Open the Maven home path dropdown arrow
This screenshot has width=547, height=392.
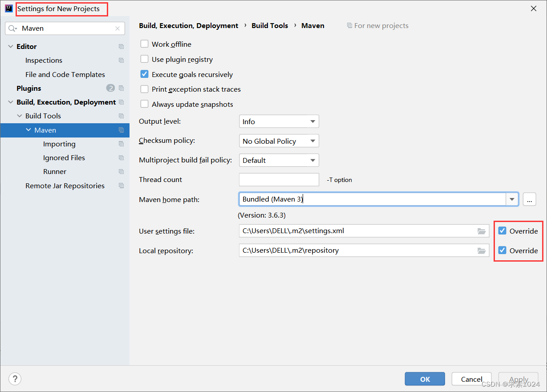[512, 199]
